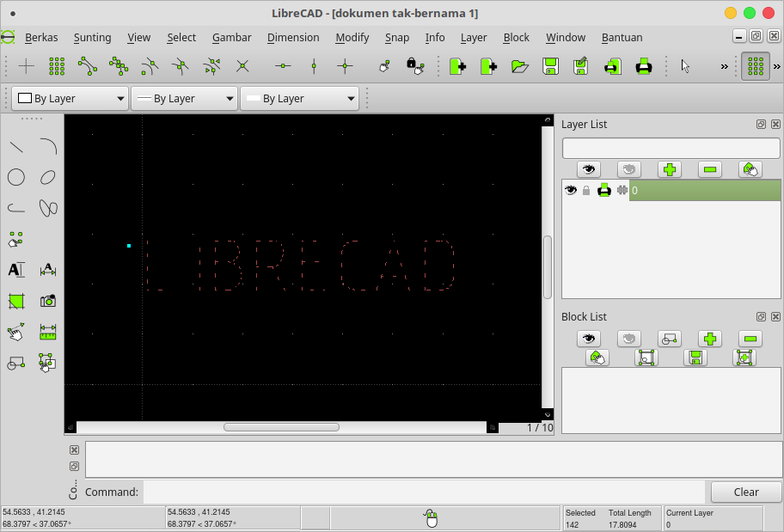Open the Info measure tools
The height and width of the screenshot is (532, 784).
48,332
